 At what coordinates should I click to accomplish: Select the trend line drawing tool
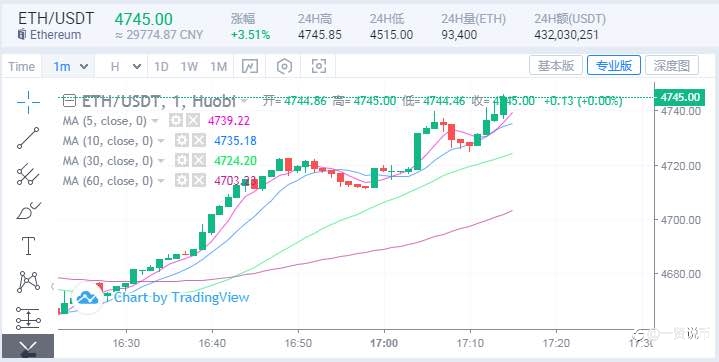[28, 138]
